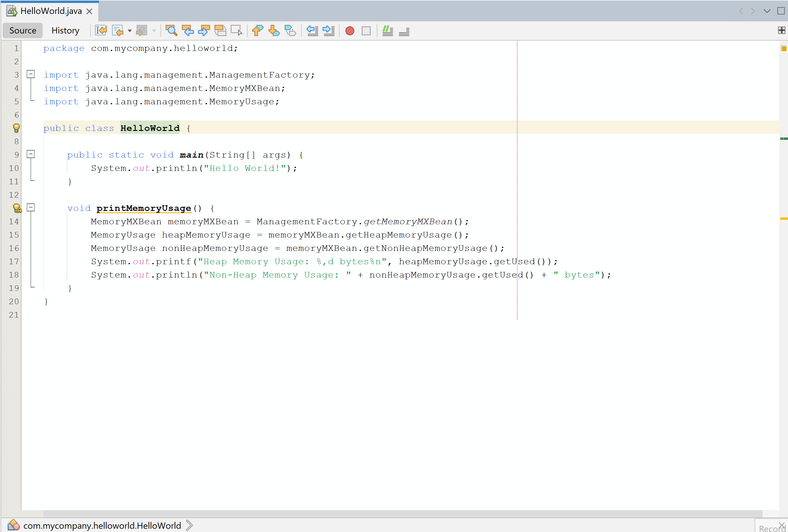Screen dimensions: 788x532
Task: Collapse the printMemoryUsage method block
Action: coord(31,207)
